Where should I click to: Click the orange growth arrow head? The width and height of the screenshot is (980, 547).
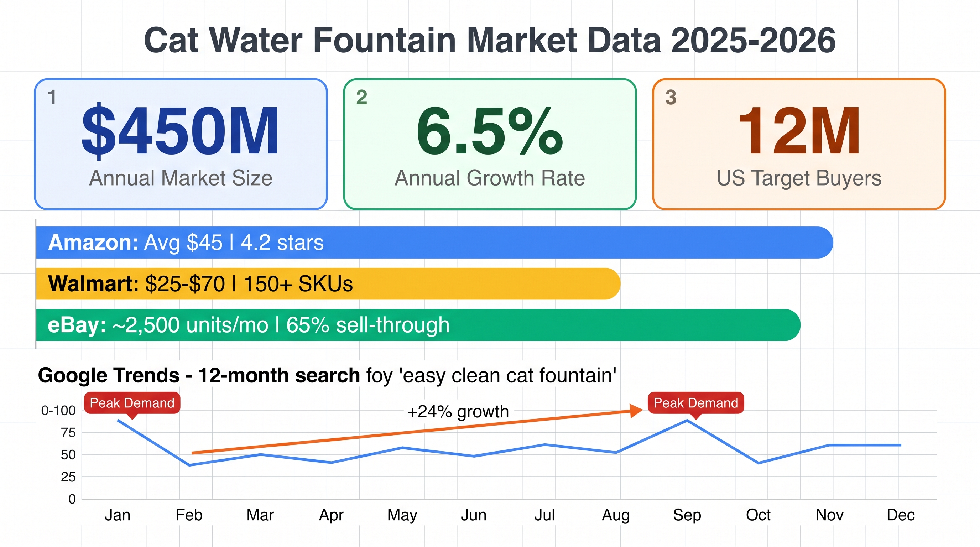636,411
